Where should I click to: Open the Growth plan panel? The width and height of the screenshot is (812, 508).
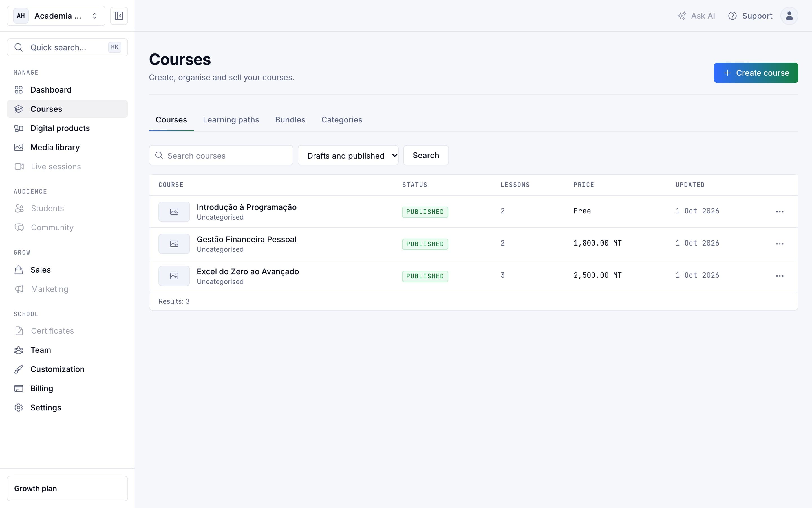[67, 488]
